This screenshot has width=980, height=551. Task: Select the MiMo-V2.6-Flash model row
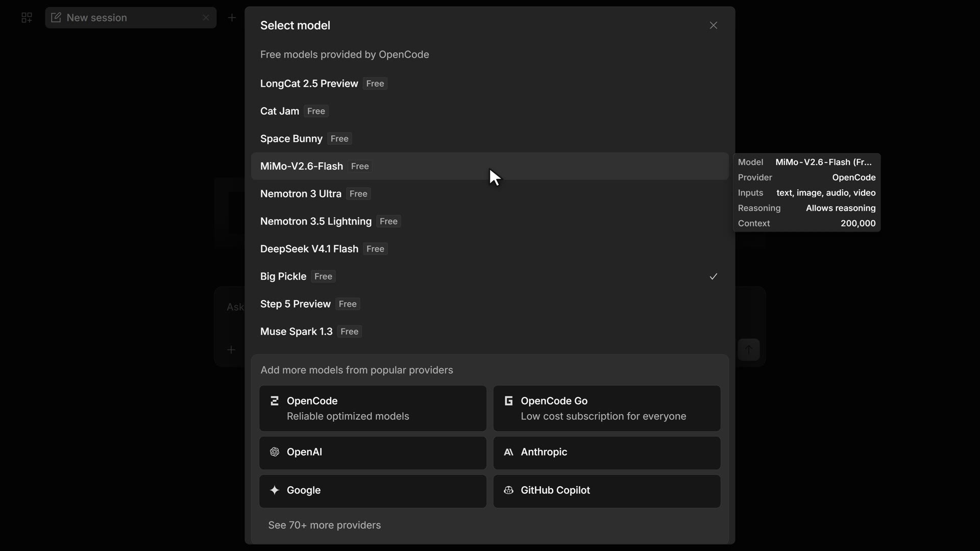pyautogui.click(x=489, y=166)
